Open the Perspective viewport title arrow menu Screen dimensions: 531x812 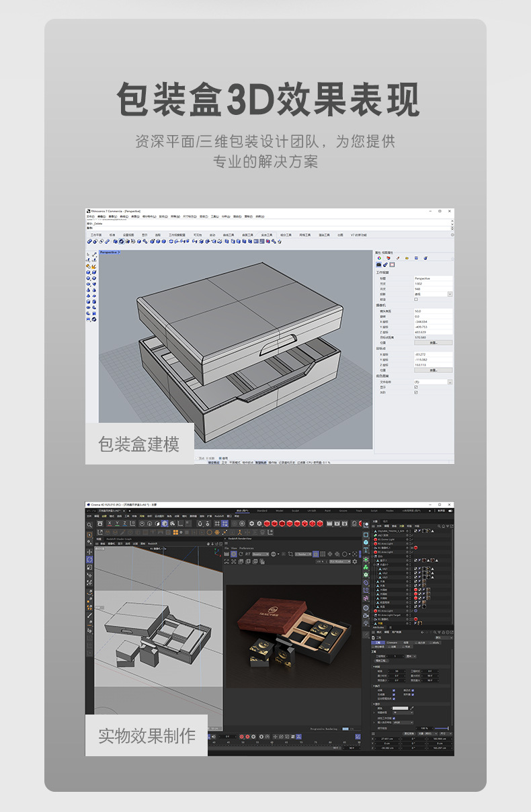point(119,252)
